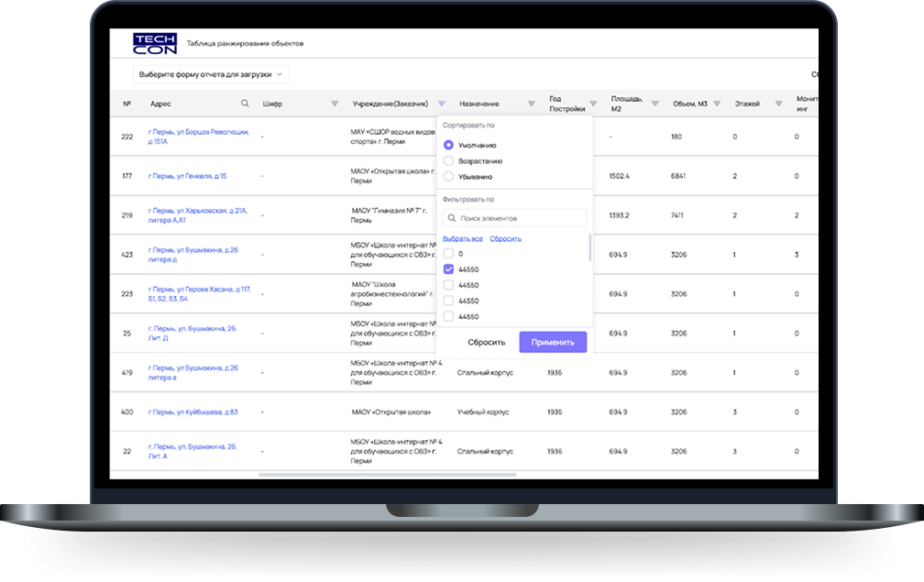The width and height of the screenshot is (924, 582).
Task: Open the filter icon for Год Постройки column
Action: click(x=593, y=104)
